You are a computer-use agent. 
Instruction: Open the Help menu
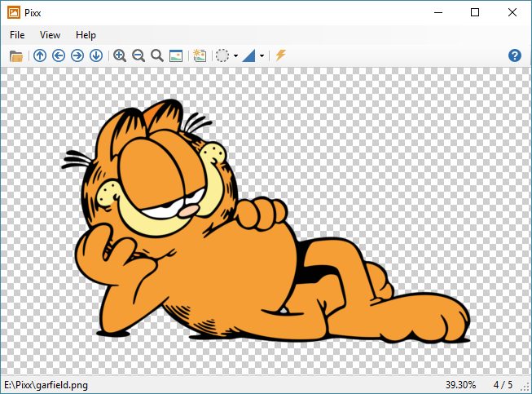point(86,35)
